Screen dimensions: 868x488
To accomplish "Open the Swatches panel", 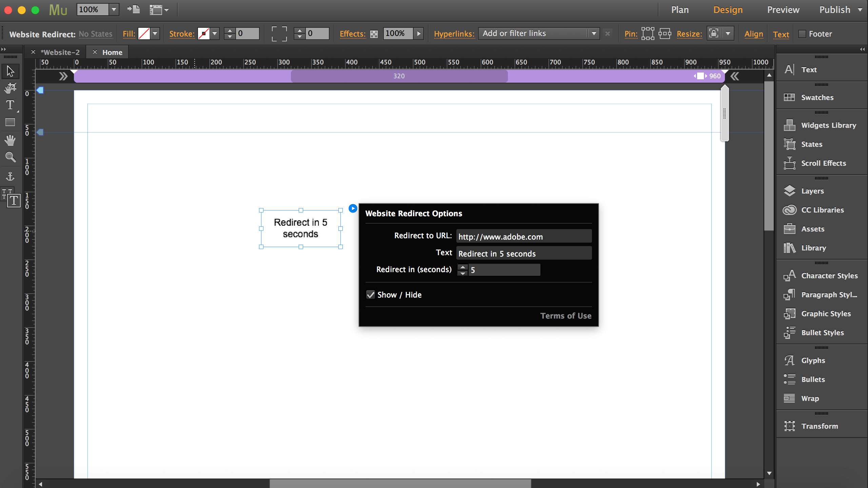I will pos(817,97).
